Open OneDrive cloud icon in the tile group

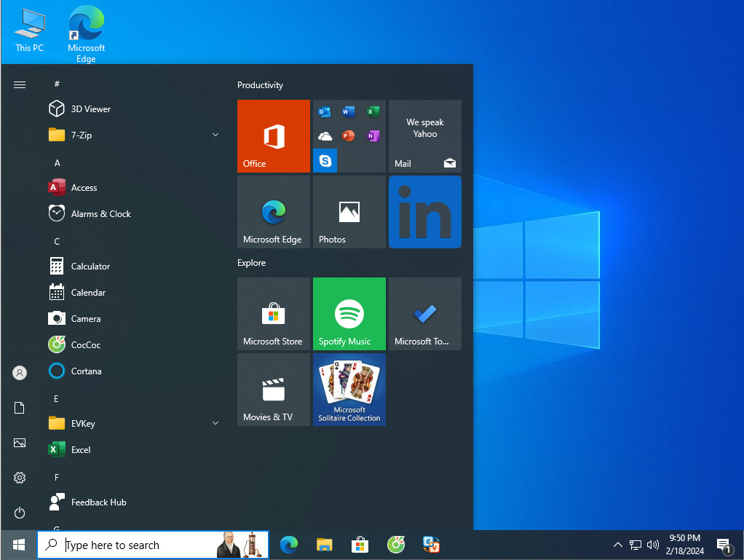coord(325,135)
